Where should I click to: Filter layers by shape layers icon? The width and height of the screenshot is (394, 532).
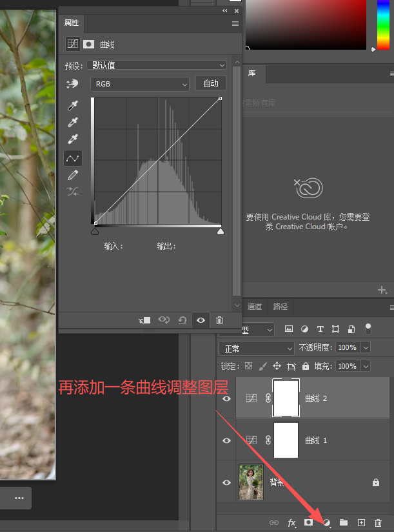(335, 329)
